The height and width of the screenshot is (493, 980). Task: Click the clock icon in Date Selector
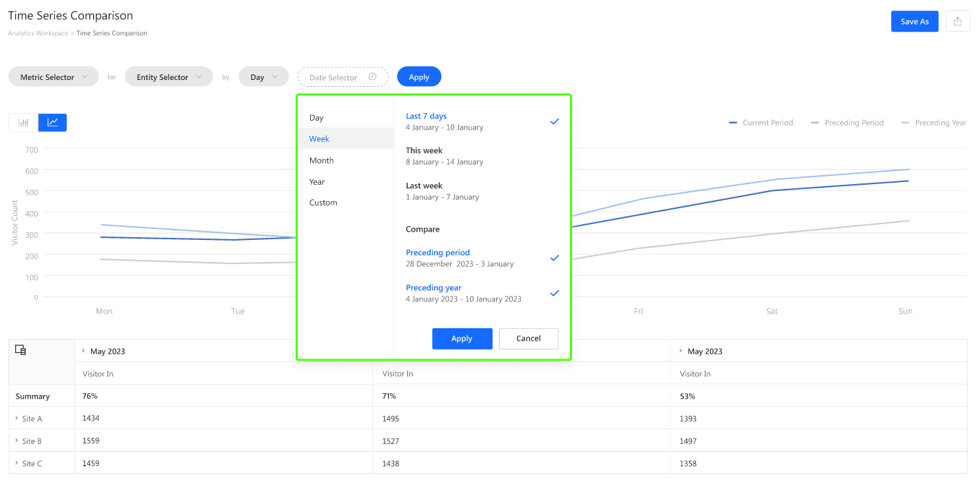click(372, 77)
